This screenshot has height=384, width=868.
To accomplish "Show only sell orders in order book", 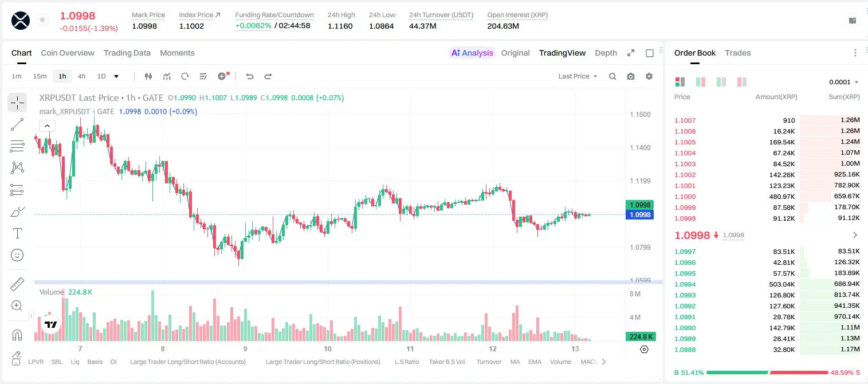I will tap(742, 82).
